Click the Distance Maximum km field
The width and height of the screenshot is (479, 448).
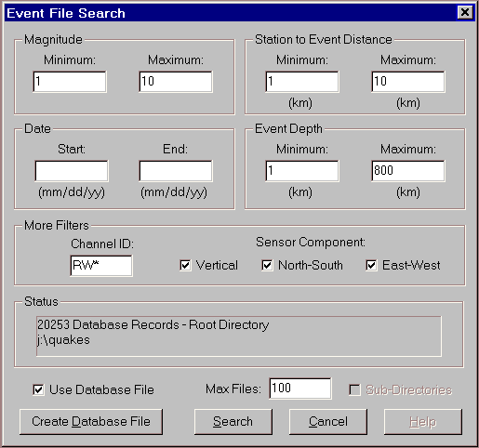click(408, 82)
